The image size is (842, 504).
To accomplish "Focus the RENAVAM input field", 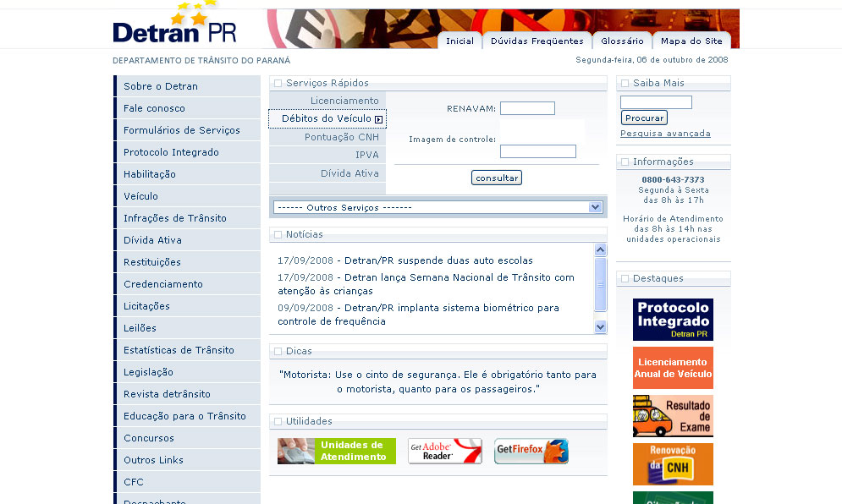I will pos(527,108).
